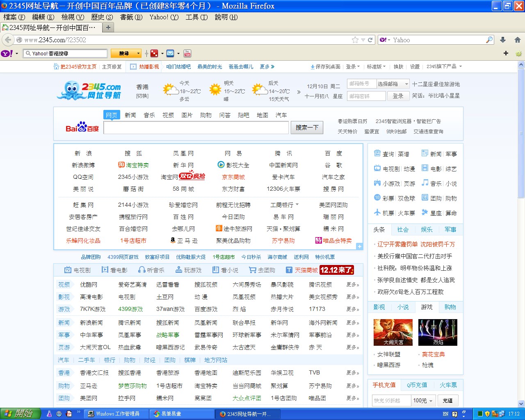Viewport: 525px width, 420px height.
Task: Click the YouTube icon on Yahoo toolbar
Action: [x=187, y=53]
